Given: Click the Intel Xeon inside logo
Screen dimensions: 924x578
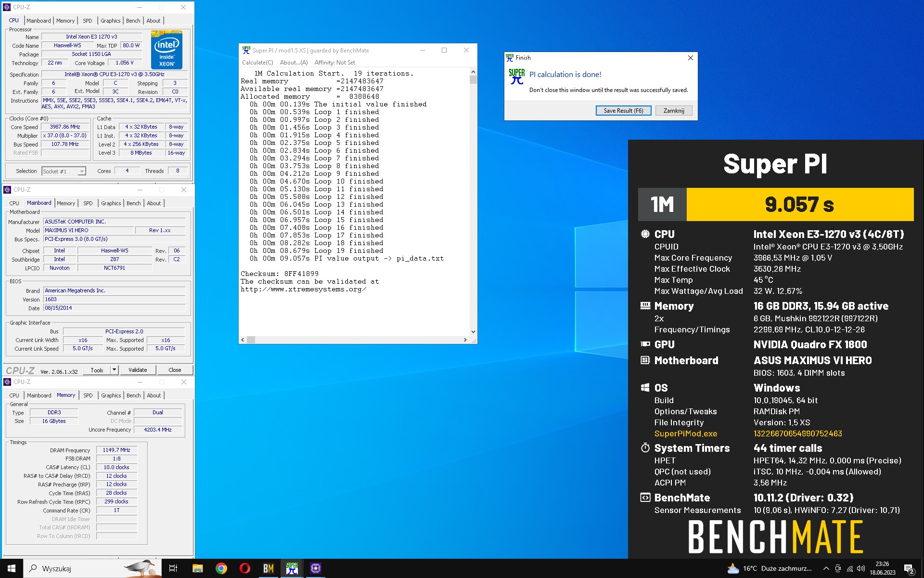Looking at the screenshot, I should click(x=167, y=50).
